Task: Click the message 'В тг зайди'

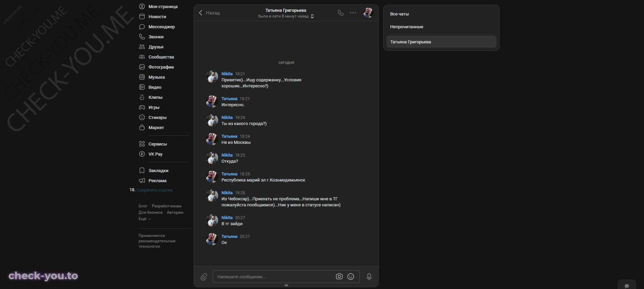Action: [x=232, y=223]
